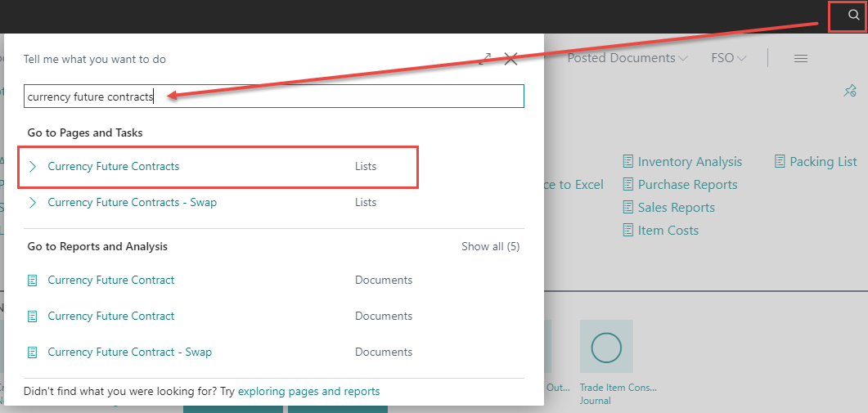Click the chevron beside Currency Future Contracts

[33, 167]
